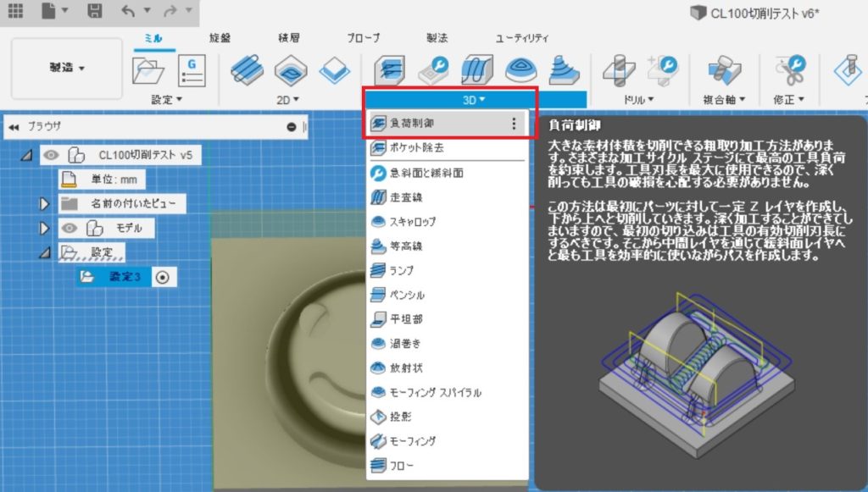Open the 設定 toolbar dropdown

(167, 100)
